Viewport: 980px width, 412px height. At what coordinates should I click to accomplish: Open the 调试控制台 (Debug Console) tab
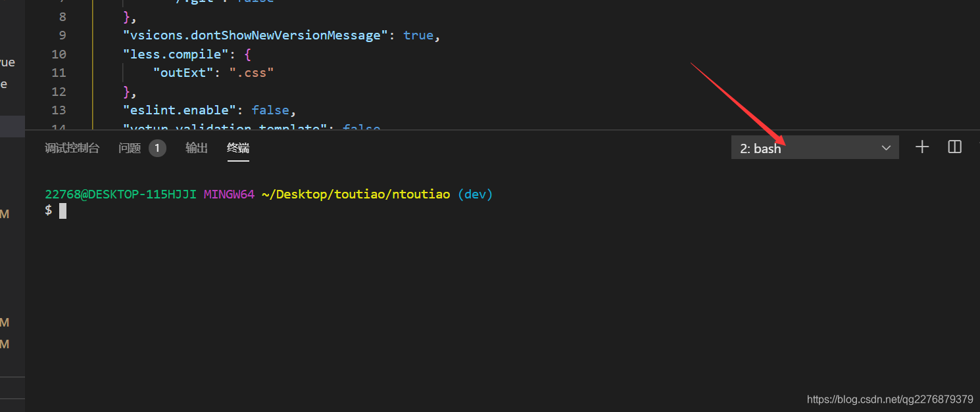coord(72,148)
